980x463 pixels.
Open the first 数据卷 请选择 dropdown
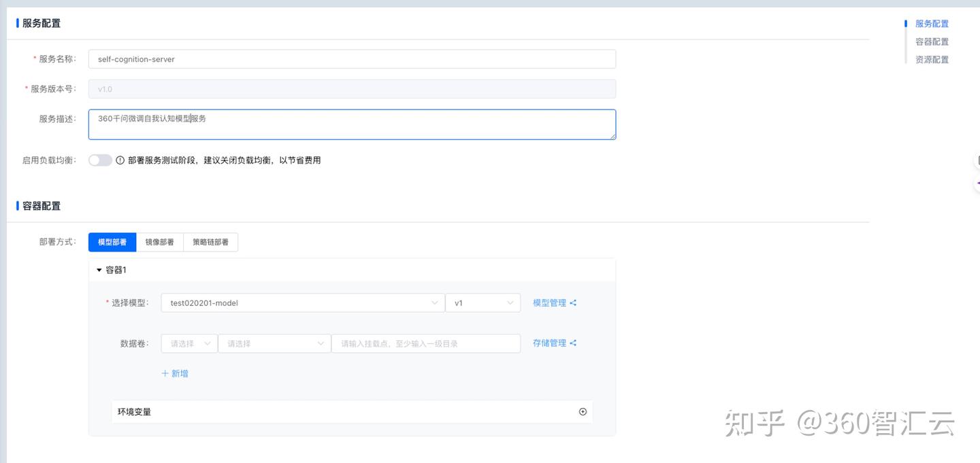coord(188,343)
